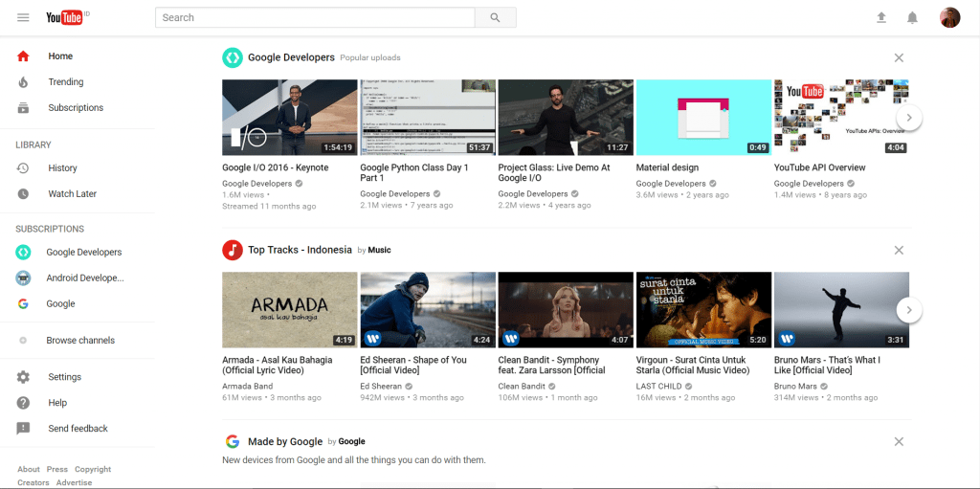Click the Advertise footer link
The height and width of the screenshot is (489, 980).
pyautogui.click(x=74, y=482)
